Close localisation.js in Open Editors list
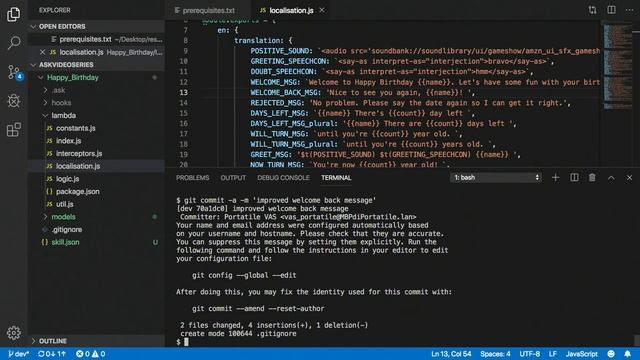The height and width of the screenshot is (360, 640). click(42, 52)
